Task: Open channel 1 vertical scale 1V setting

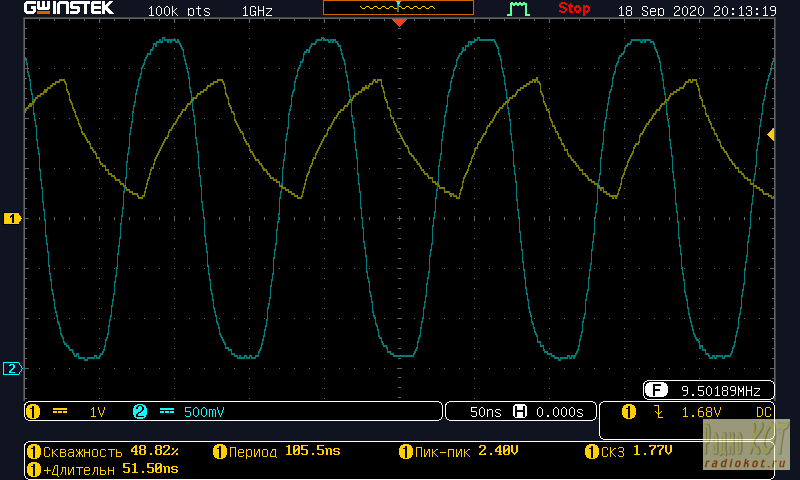Action: click(97, 411)
